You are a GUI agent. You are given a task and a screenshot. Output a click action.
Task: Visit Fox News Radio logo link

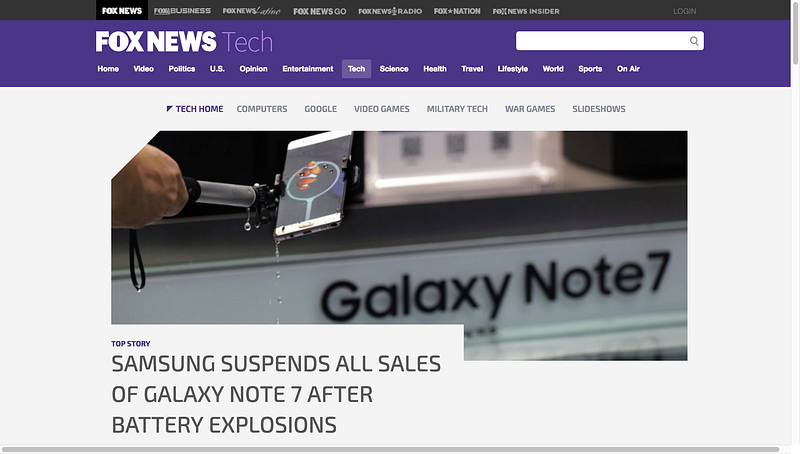tap(390, 11)
